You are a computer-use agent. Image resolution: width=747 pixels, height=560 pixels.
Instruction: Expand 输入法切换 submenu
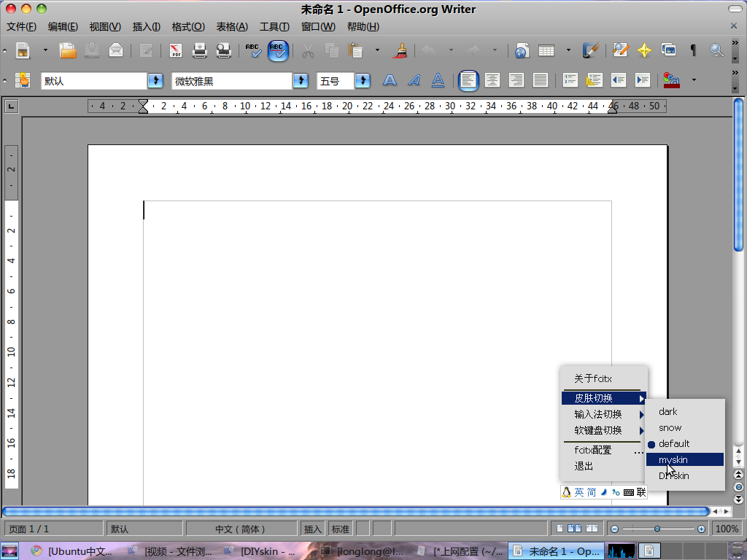pos(603,414)
